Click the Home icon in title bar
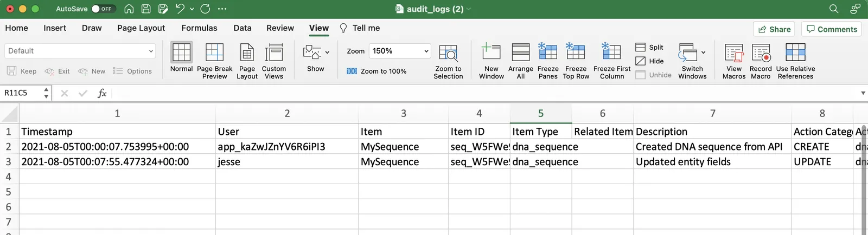The height and width of the screenshot is (235, 868). 129,9
